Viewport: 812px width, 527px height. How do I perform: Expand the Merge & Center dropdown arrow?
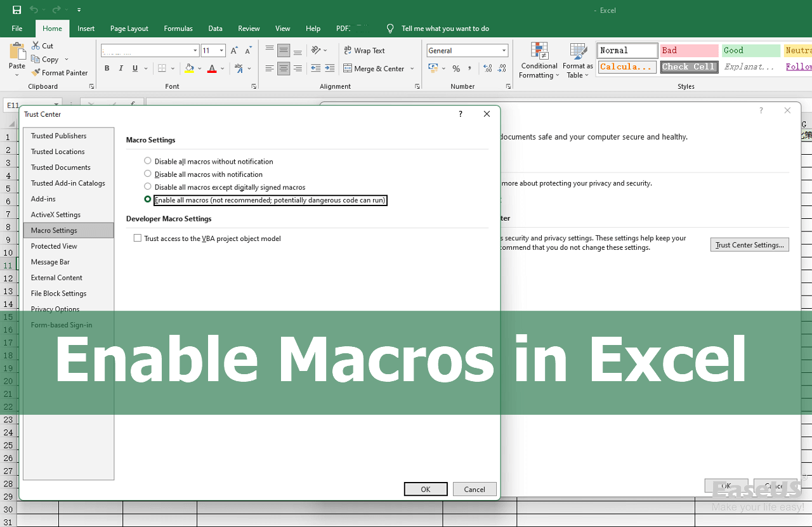pos(412,68)
